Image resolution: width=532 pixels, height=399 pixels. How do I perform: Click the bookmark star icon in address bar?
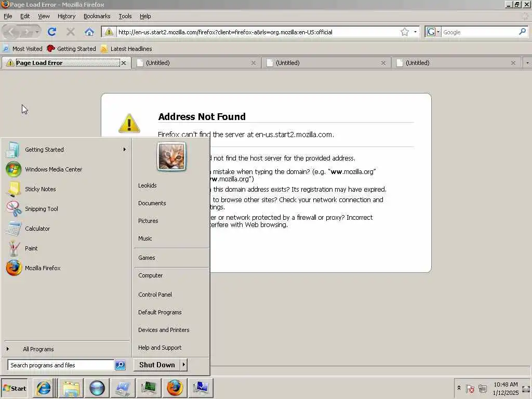point(404,32)
